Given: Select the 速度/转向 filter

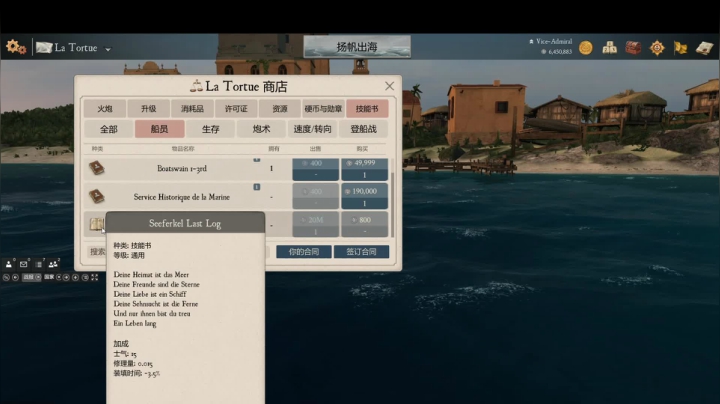Looking at the screenshot, I should 312,129.
